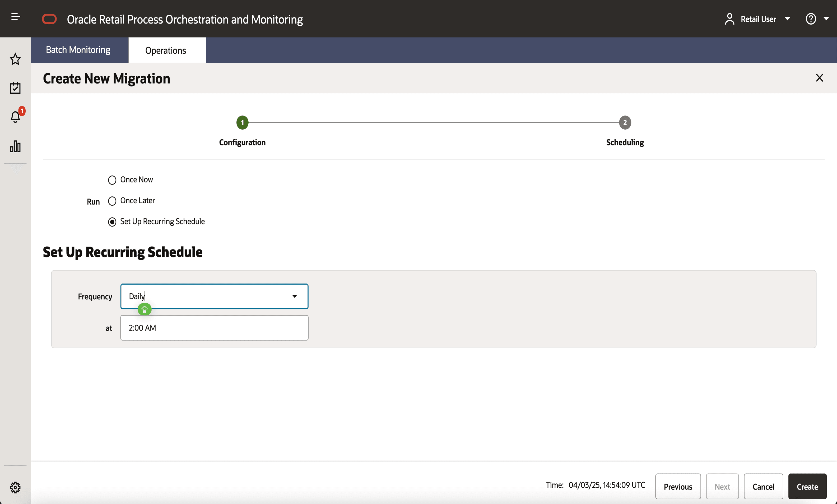The height and width of the screenshot is (504, 837).
Task: Click the Retail User profile icon
Action: click(x=729, y=19)
